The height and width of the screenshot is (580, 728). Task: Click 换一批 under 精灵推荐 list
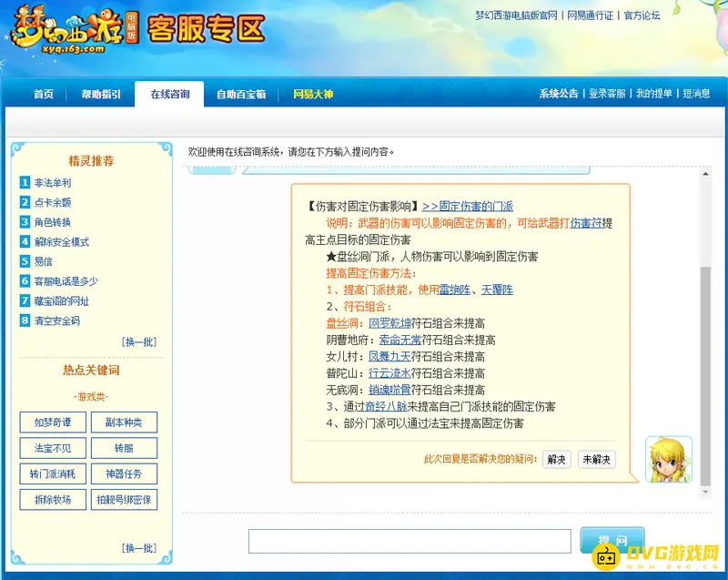point(139,342)
